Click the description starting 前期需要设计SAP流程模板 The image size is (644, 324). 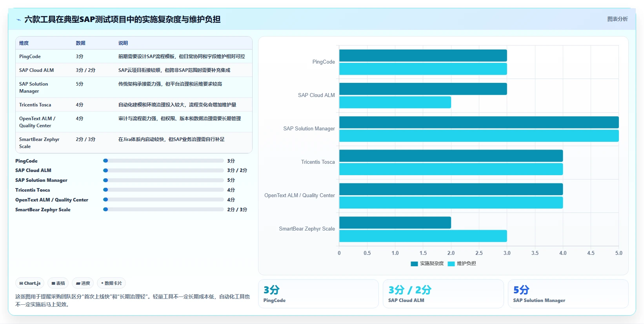click(x=182, y=57)
